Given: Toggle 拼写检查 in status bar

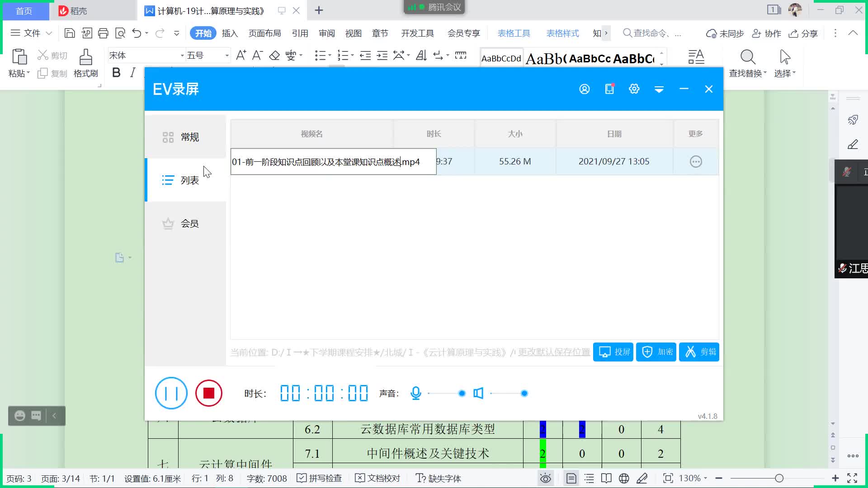Looking at the screenshot, I should [319, 478].
